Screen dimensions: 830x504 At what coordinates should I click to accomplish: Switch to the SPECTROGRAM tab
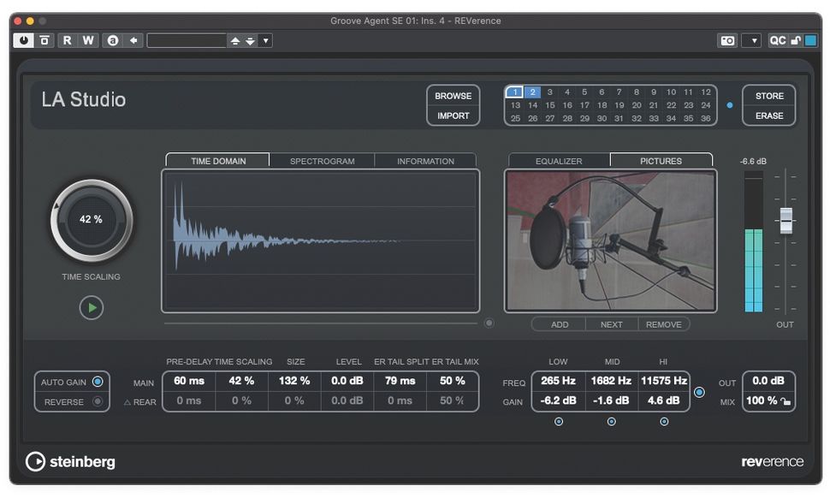322,160
